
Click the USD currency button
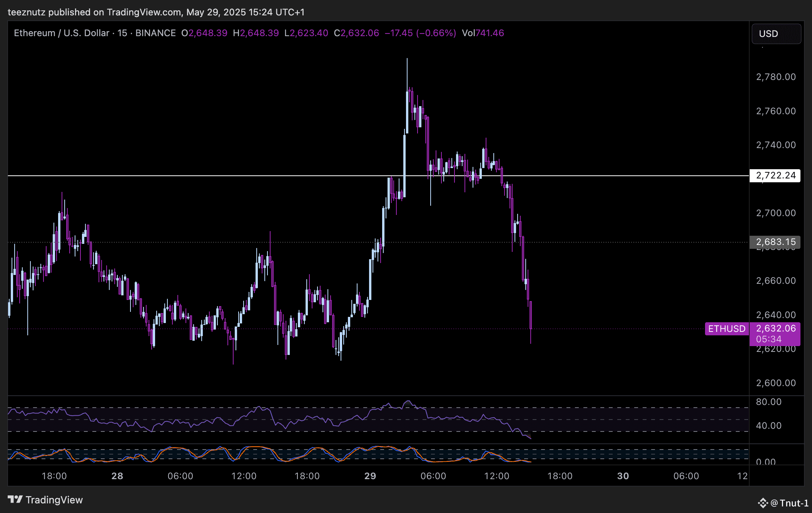coord(776,34)
